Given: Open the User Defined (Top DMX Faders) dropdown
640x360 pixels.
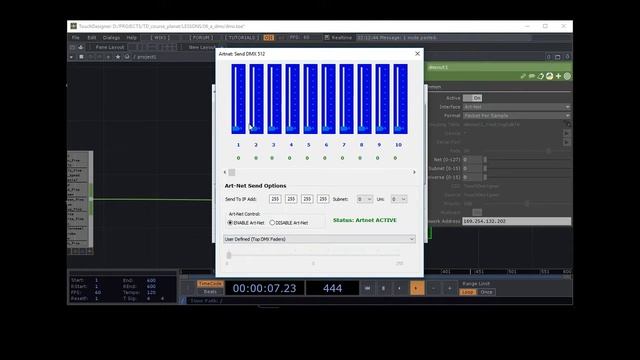Looking at the screenshot, I should pos(320,239).
